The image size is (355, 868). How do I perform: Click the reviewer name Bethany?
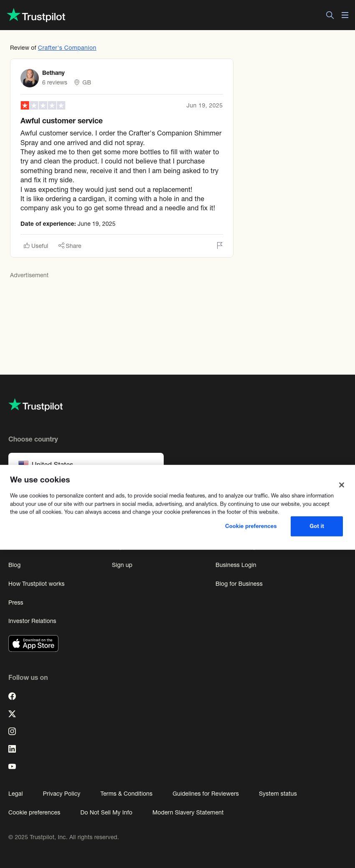click(53, 73)
